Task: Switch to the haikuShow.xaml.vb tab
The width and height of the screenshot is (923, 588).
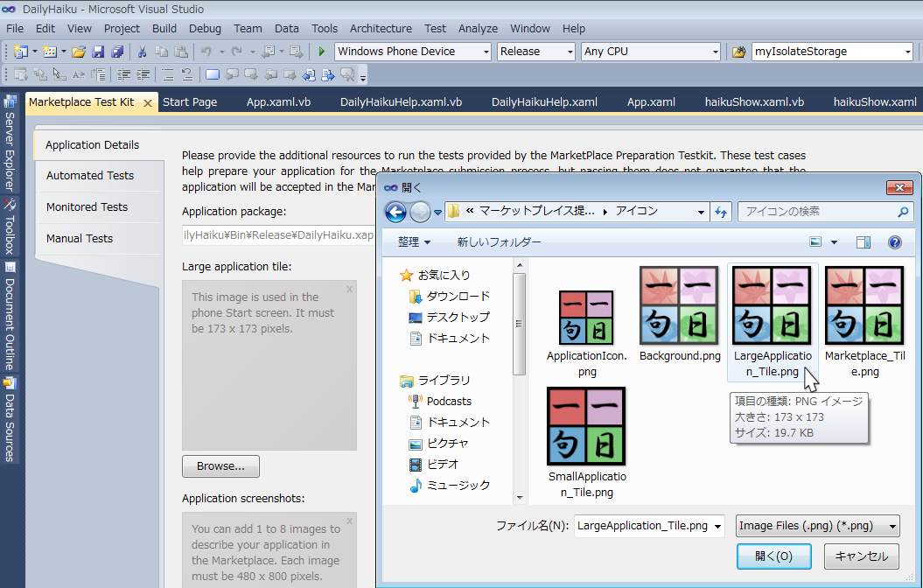Action: [x=754, y=101]
